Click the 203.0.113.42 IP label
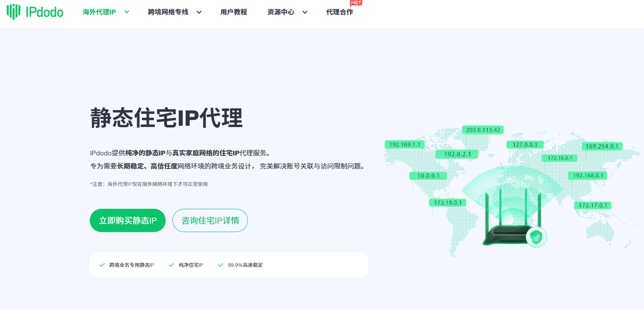Image resolution: width=644 pixels, height=310 pixels. pyautogui.click(x=483, y=130)
